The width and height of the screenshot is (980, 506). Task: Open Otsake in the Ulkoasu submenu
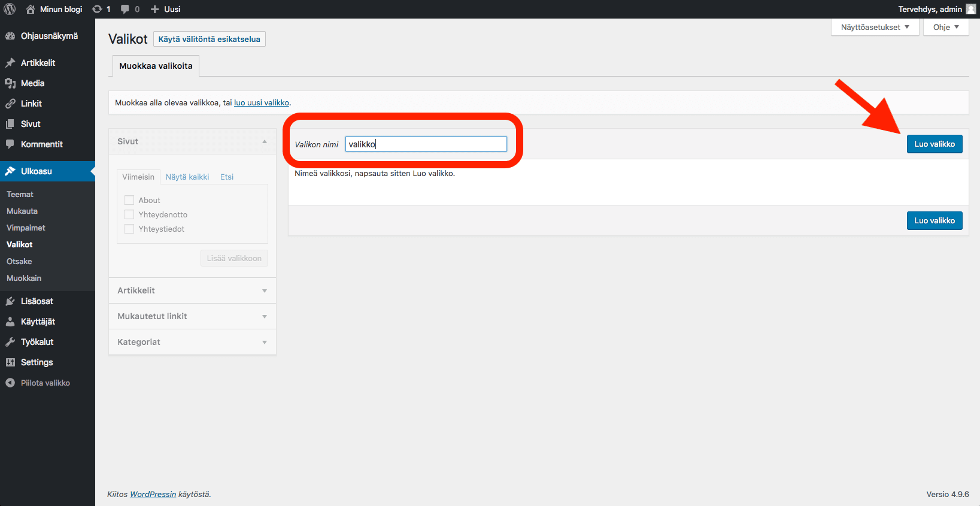pos(19,261)
